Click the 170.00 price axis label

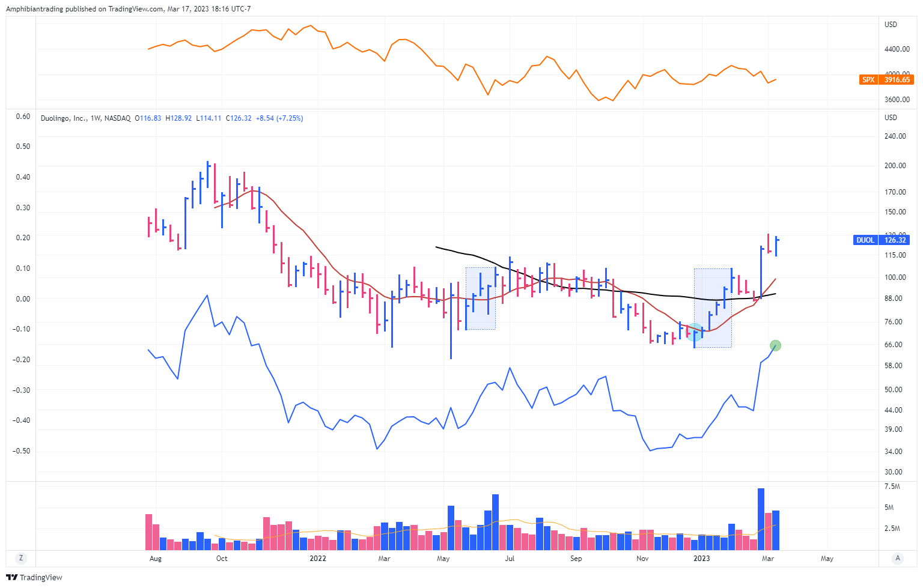pos(895,192)
